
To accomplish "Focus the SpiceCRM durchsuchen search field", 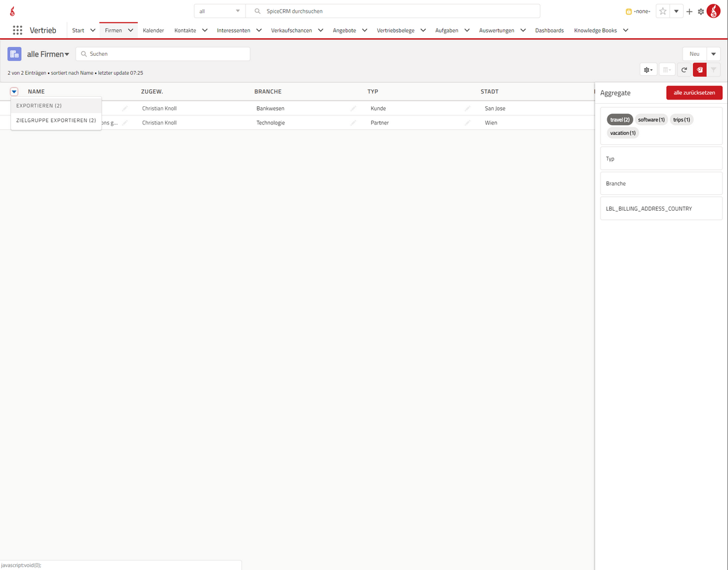I will (x=393, y=12).
